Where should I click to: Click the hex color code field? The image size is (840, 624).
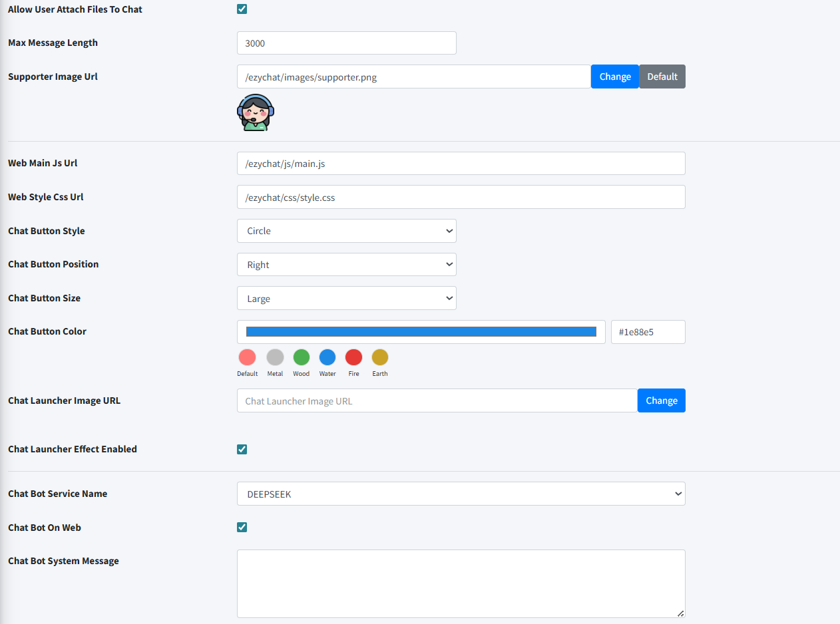pos(648,332)
